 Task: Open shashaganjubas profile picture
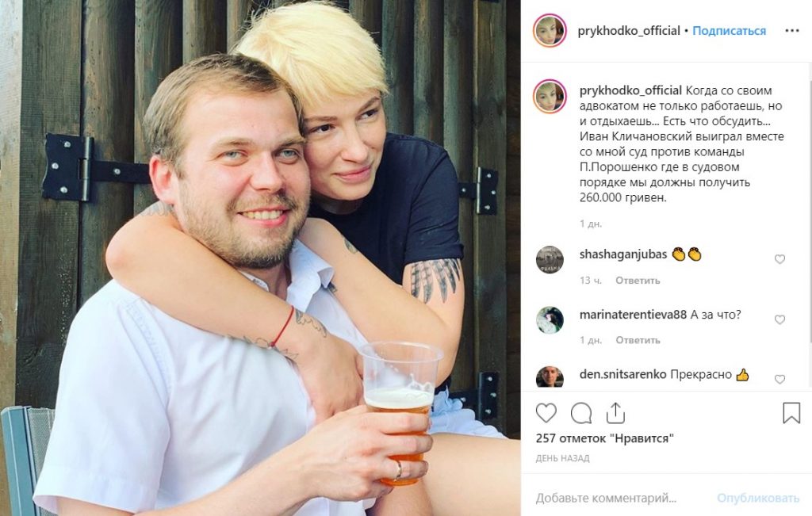tap(550, 259)
